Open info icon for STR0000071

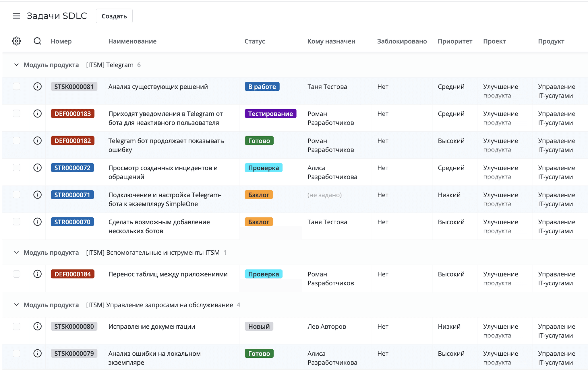pyautogui.click(x=38, y=195)
